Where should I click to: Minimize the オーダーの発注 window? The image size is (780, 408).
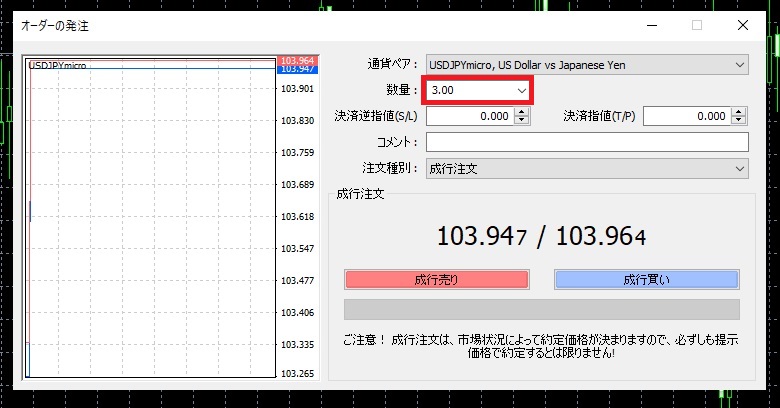pos(652,25)
